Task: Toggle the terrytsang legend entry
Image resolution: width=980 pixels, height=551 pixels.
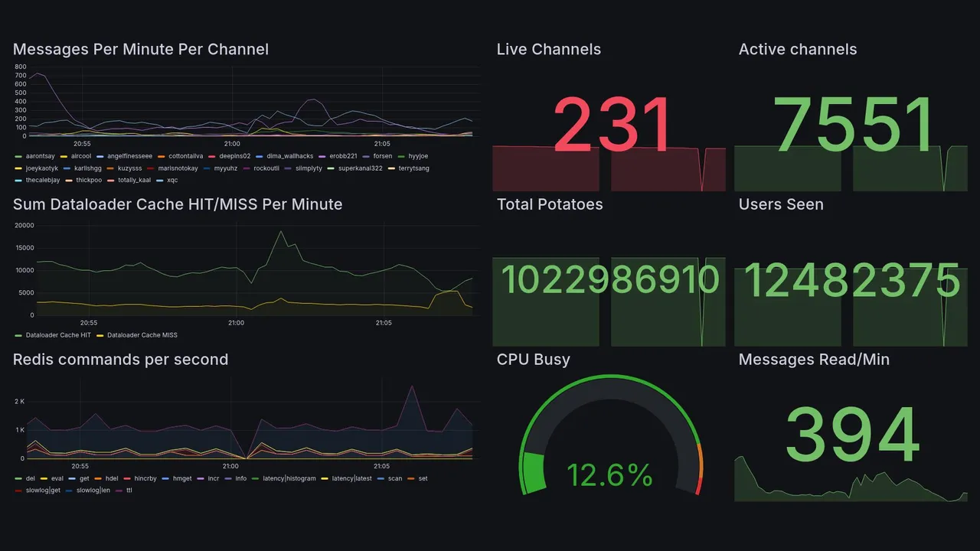Action: [x=409, y=168]
